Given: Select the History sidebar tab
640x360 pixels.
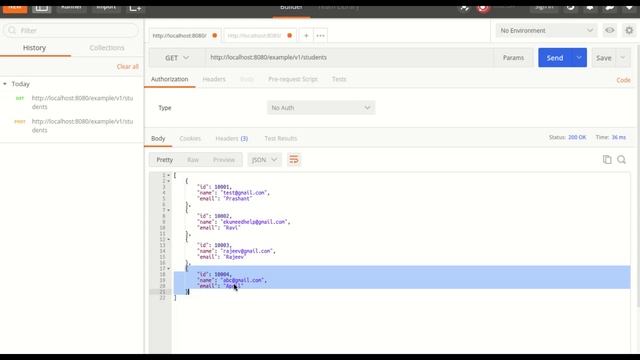Looking at the screenshot, I should pyautogui.click(x=34, y=48).
